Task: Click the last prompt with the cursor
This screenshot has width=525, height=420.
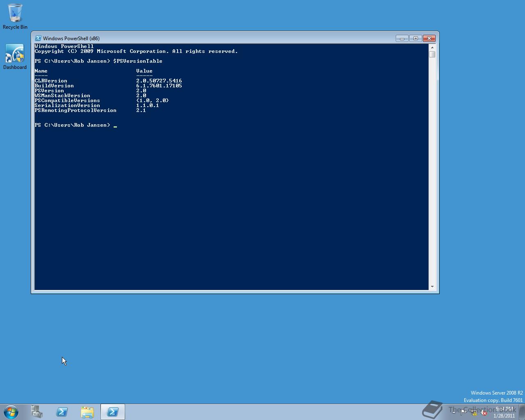Action: coord(76,125)
